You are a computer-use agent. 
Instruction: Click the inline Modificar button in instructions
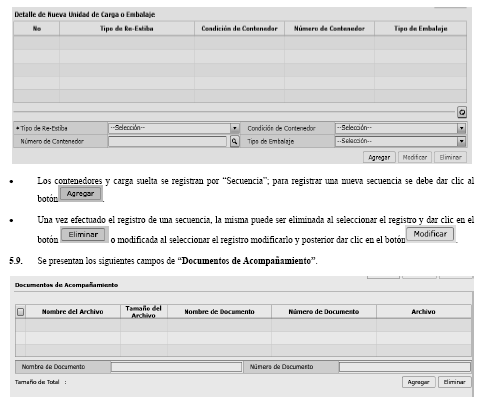pyautogui.click(x=430, y=234)
